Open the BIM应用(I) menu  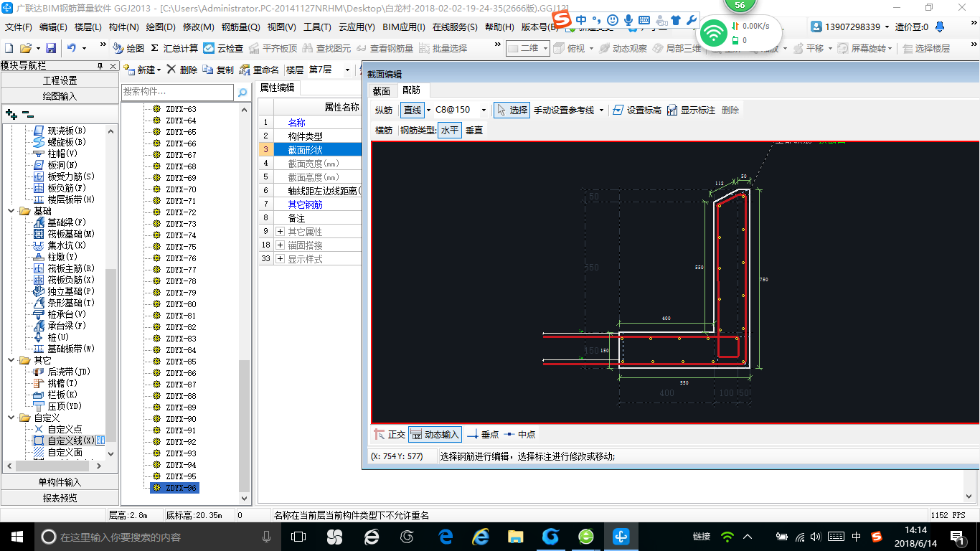(404, 27)
